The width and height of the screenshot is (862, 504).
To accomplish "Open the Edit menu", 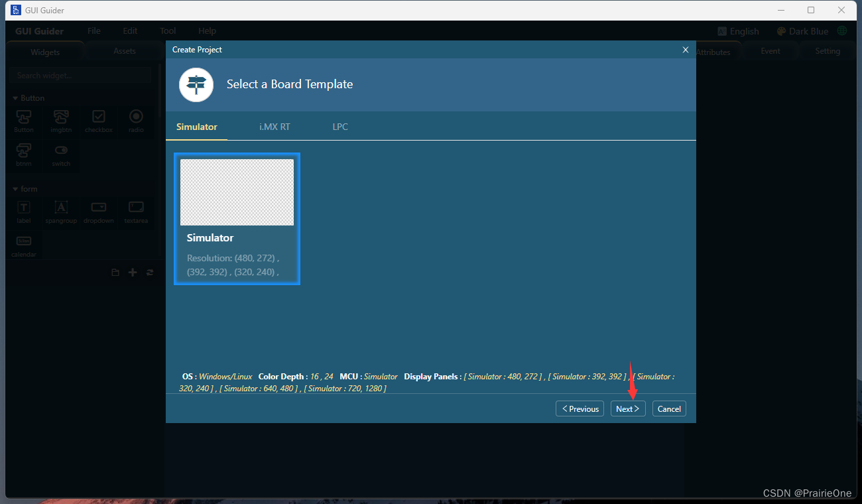I will 130,31.
